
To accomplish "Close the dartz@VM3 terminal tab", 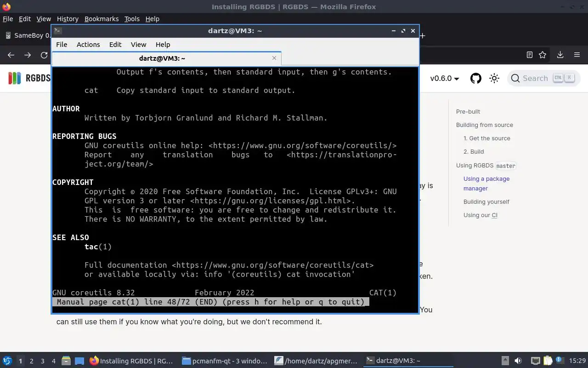I will (x=274, y=58).
